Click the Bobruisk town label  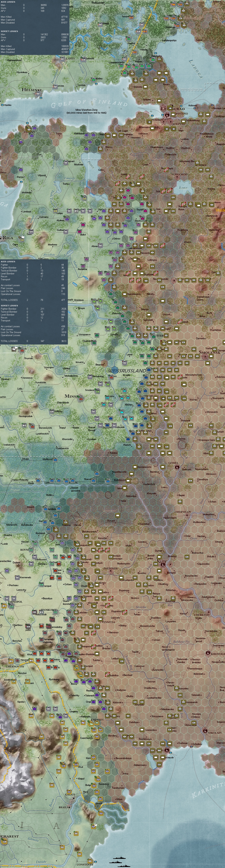click(120, 427)
